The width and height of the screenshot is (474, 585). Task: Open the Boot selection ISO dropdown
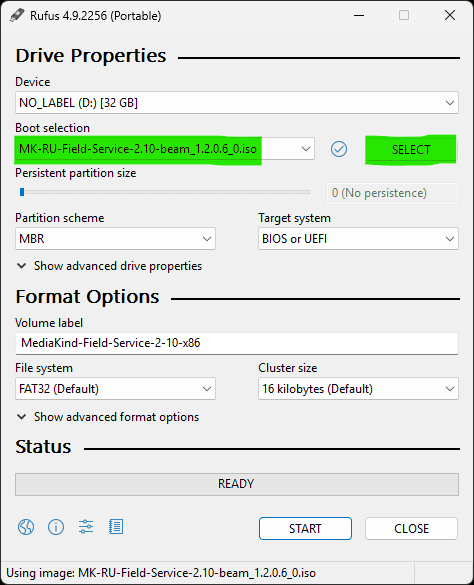pyautogui.click(x=165, y=149)
